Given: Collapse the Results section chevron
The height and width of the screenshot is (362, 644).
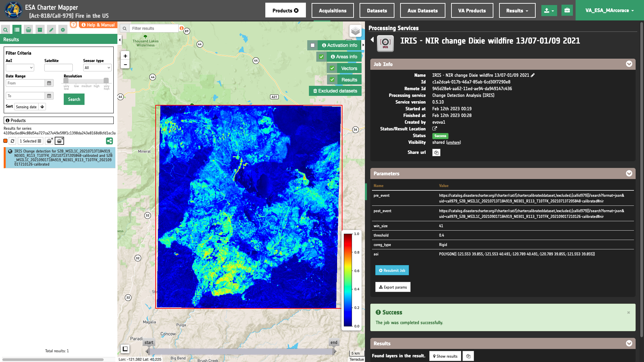Looking at the screenshot, I should pyautogui.click(x=629, y=343).
